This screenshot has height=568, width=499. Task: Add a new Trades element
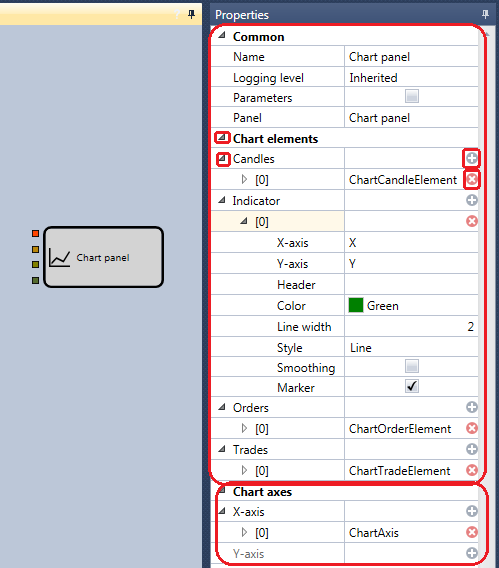(x=471, y=449)
